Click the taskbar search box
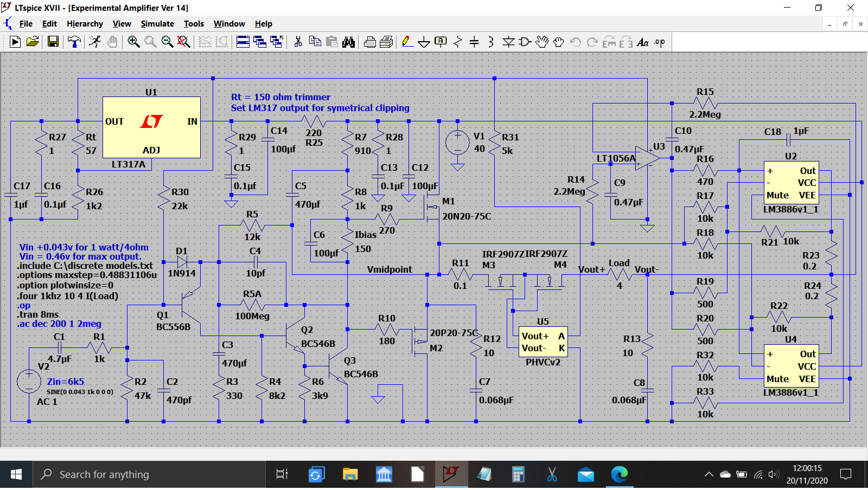Viewport: 868px width, 490px height. point(149,475)
